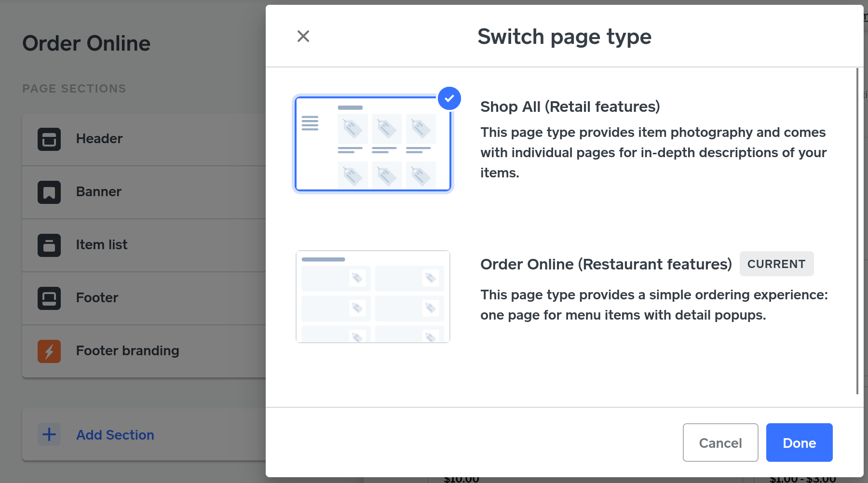Open the Add Section link
Viewport: 868px width, 483px height.
pos(115,435)
